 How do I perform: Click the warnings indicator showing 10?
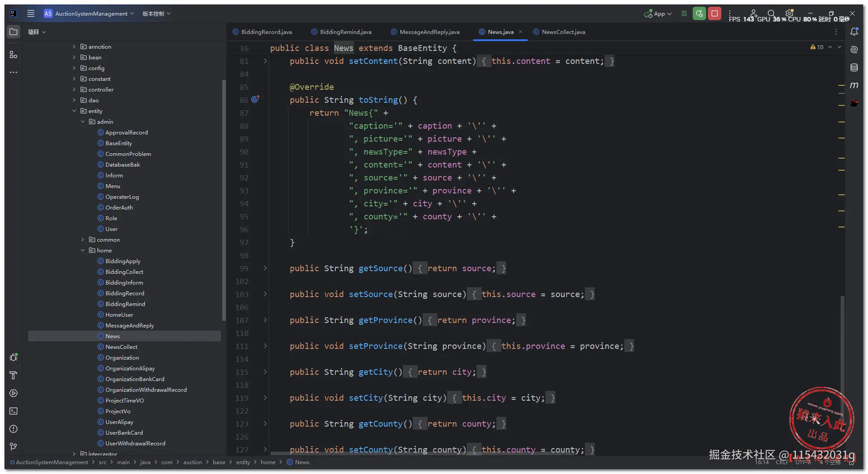pos(817,47)
